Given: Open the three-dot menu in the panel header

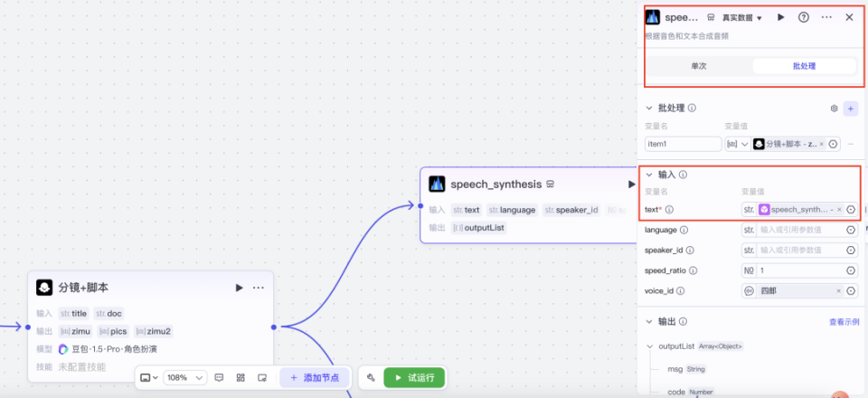Looking at the screenshot, I should tap(826, 17).
